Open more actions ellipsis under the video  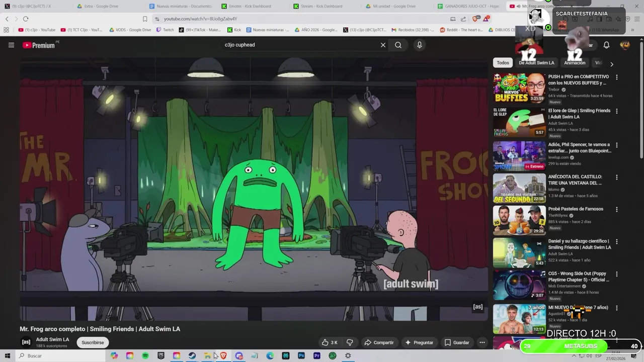[482, 342]
